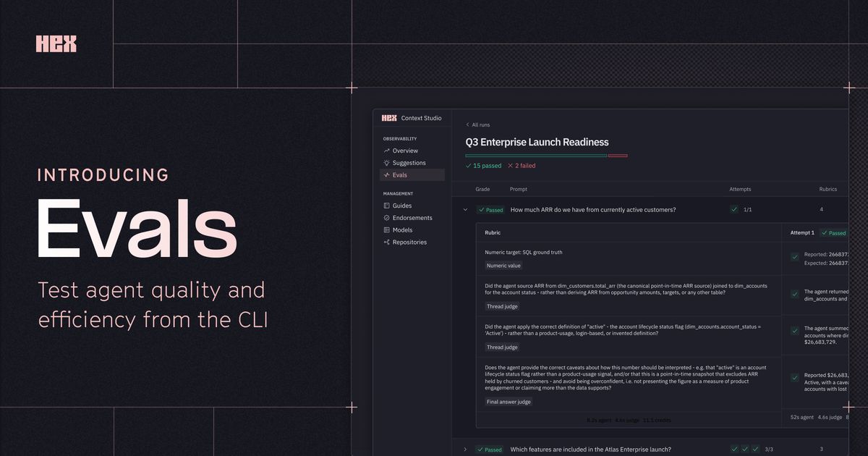Click the HEX logo in Context Studio header
Viewport: 868px width, 456px height.
pos(389,118)
